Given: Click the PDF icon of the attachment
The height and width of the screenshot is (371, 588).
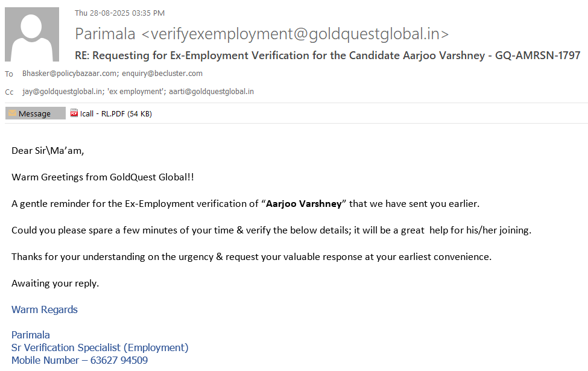Looking at the screenshot, I should [x=74, y=113].
